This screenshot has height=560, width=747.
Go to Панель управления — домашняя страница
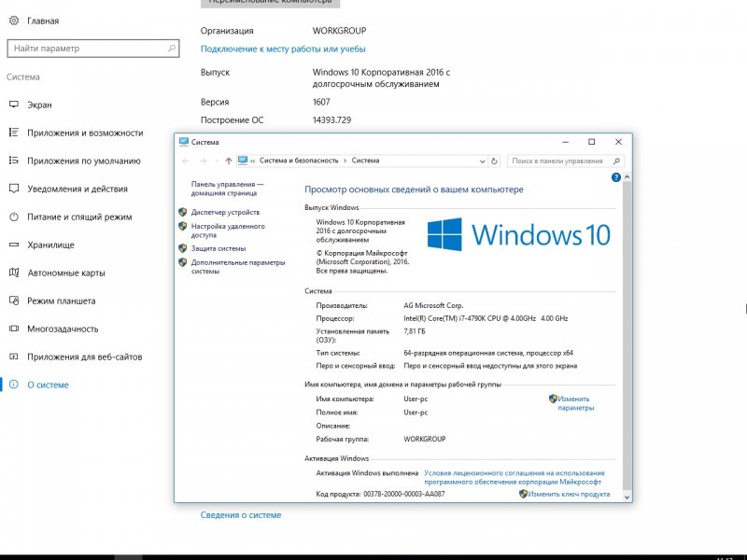click(227, 189)
